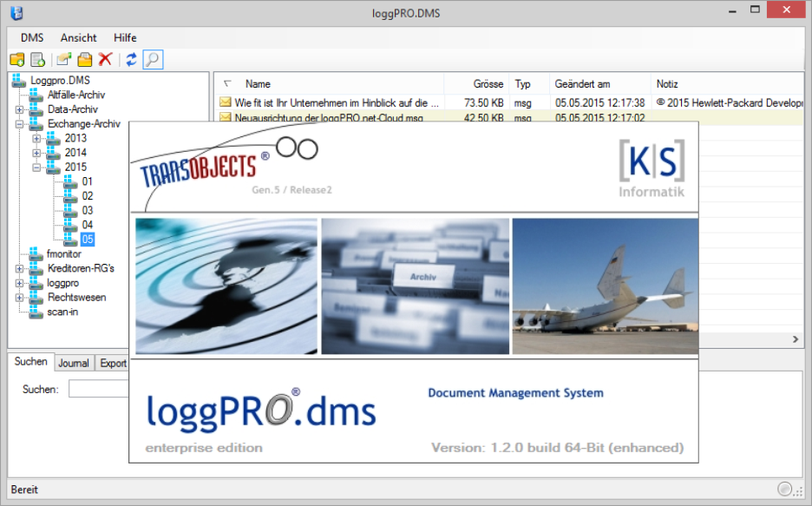Select the Loggpro.DMS root tree label
This screenshot has height=506, width=812.
coord(60,80)
